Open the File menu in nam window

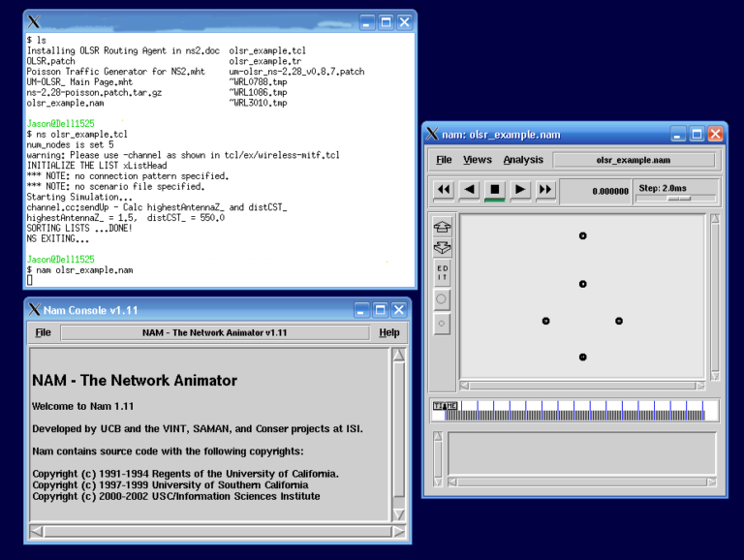tap(444, 160)
